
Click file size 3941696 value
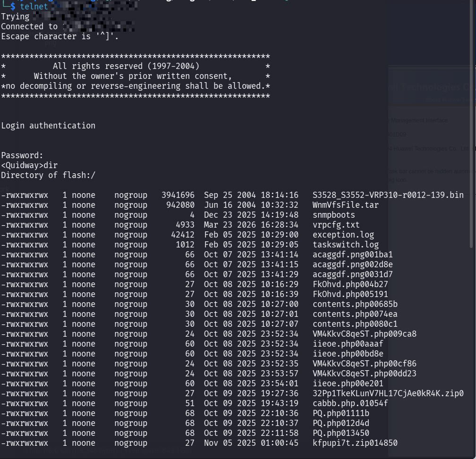click(178, 195)
